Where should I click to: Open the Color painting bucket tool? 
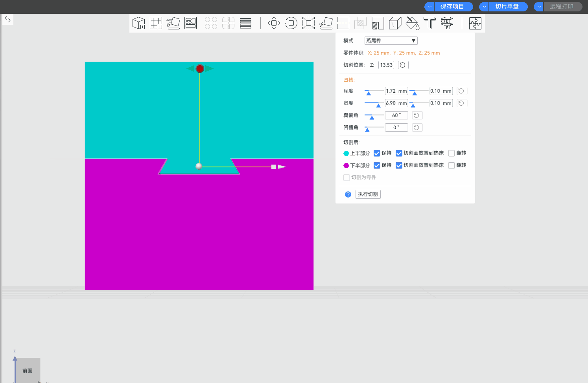(x=412, y=23)
